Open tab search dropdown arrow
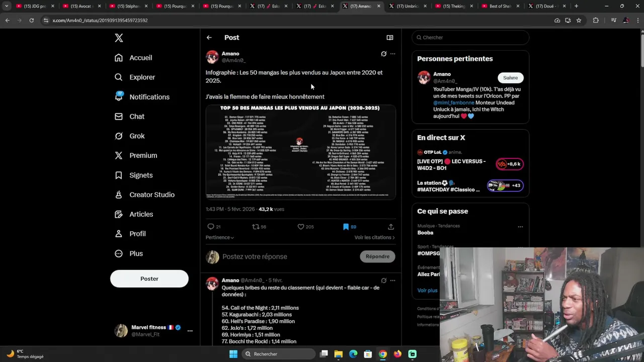 7,6
